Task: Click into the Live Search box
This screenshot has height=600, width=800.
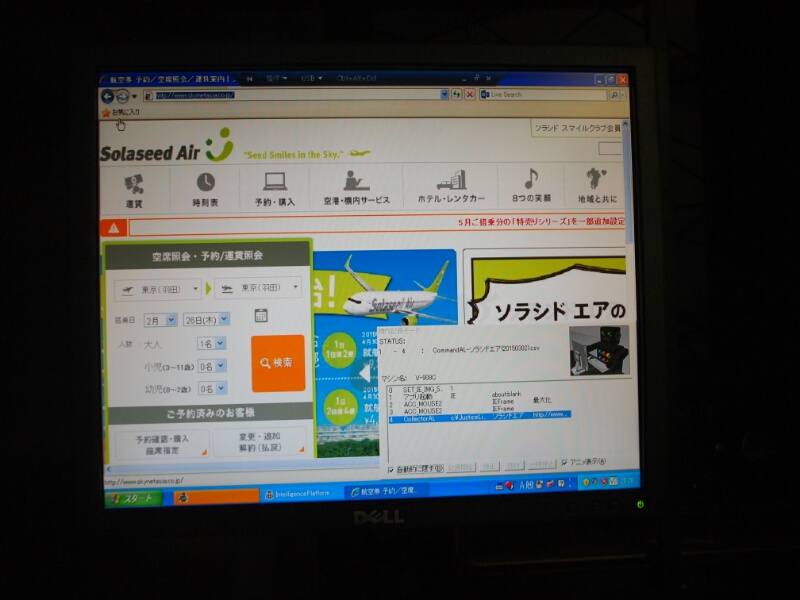Action: pos(543,94)
